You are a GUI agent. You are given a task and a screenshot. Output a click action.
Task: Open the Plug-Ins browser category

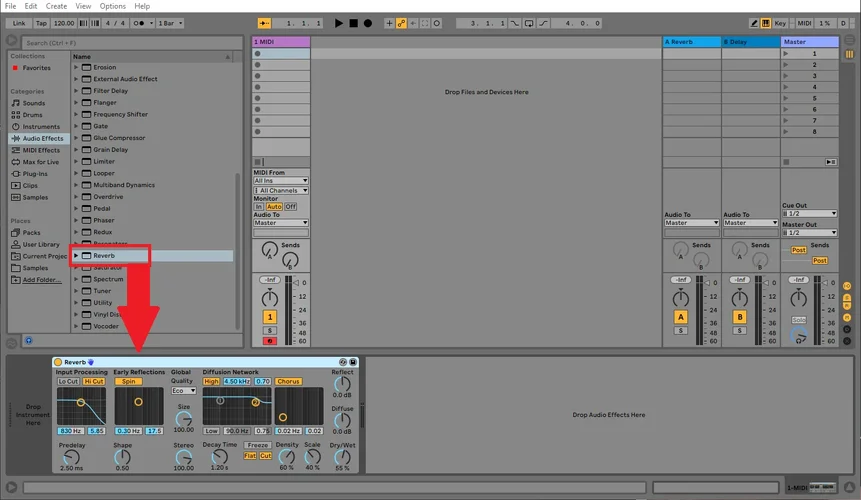click(x=35, y=173)
